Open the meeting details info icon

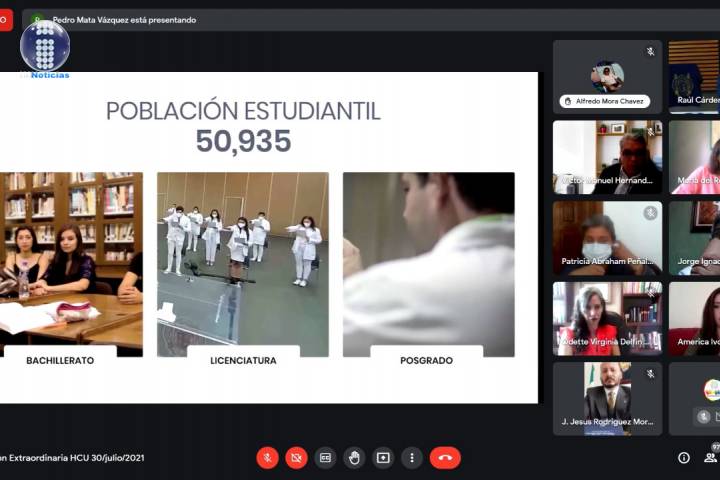tap(684, 457)
